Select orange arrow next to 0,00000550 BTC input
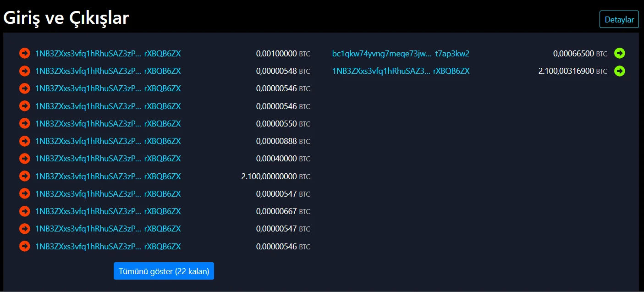This screenshot has width=644, height=292. (x=24, y=123)
